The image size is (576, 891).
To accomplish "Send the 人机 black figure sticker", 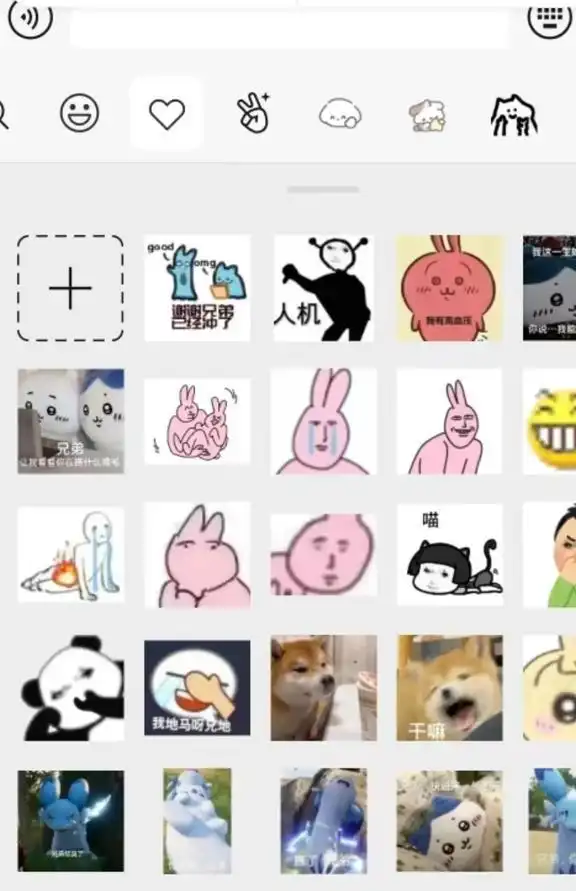I will (x=323, y=288).
